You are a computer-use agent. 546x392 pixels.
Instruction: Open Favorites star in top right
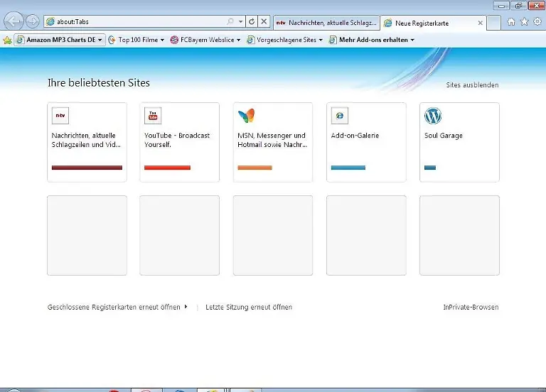click(x=525, y=22)
